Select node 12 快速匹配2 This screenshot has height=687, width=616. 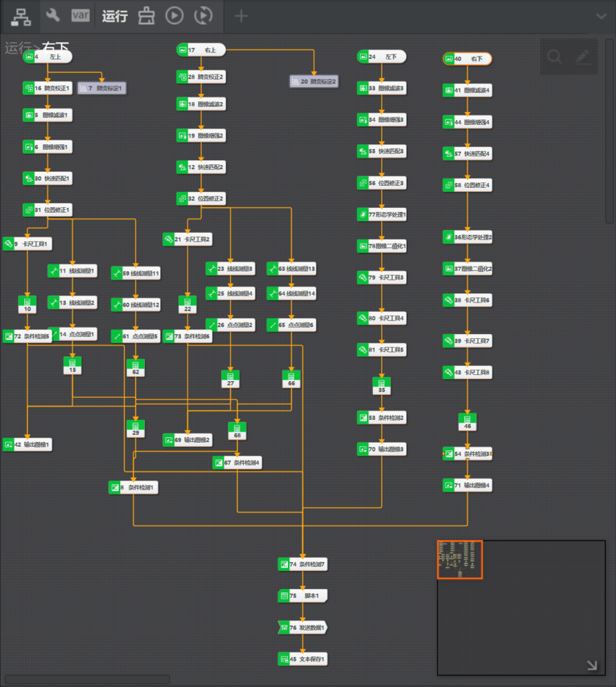pos(201,167)
